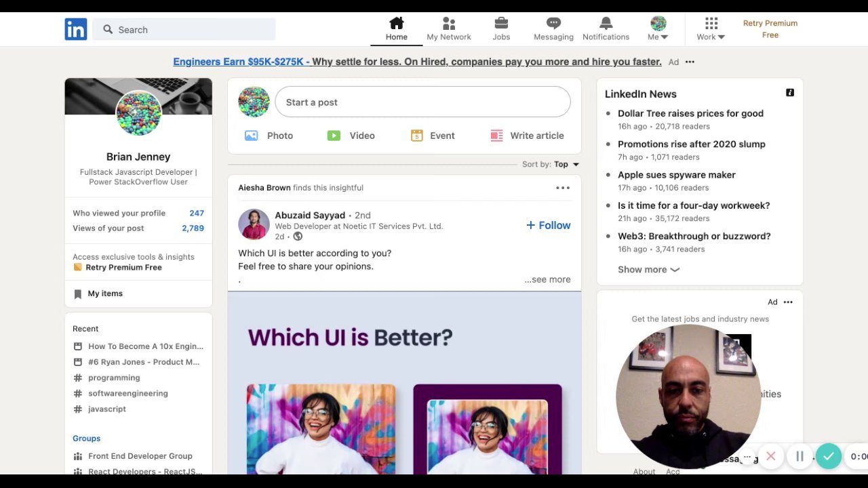Open the Groups section link
868x488 pixels.
(86, 439)
